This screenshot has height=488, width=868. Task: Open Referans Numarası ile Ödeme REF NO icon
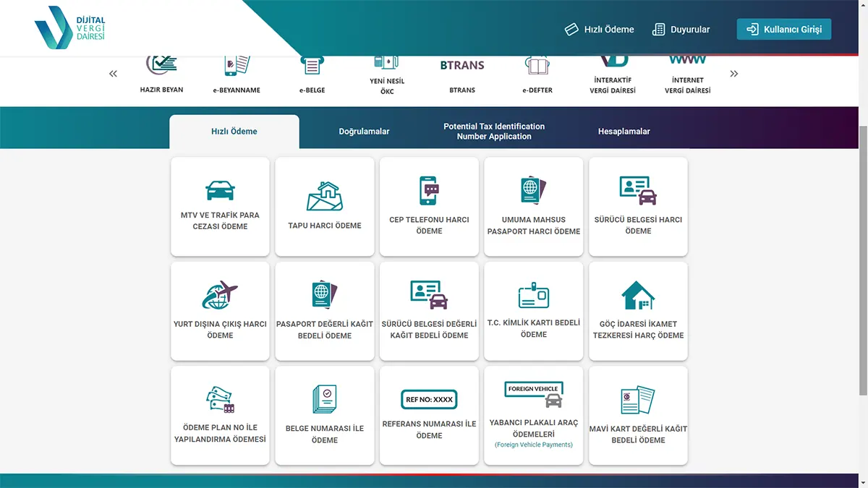coord(429,399)
